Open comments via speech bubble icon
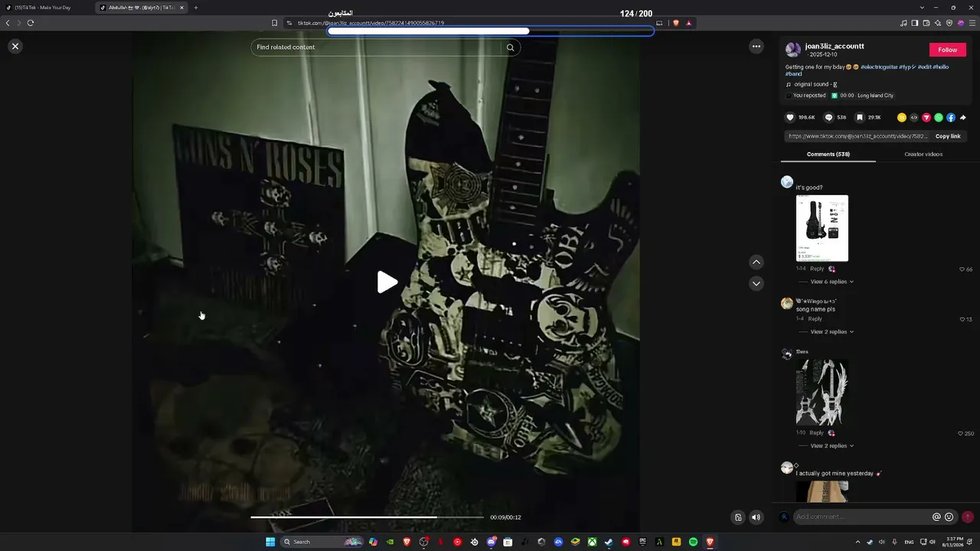 pyautogui.click(x=829, y=118)
